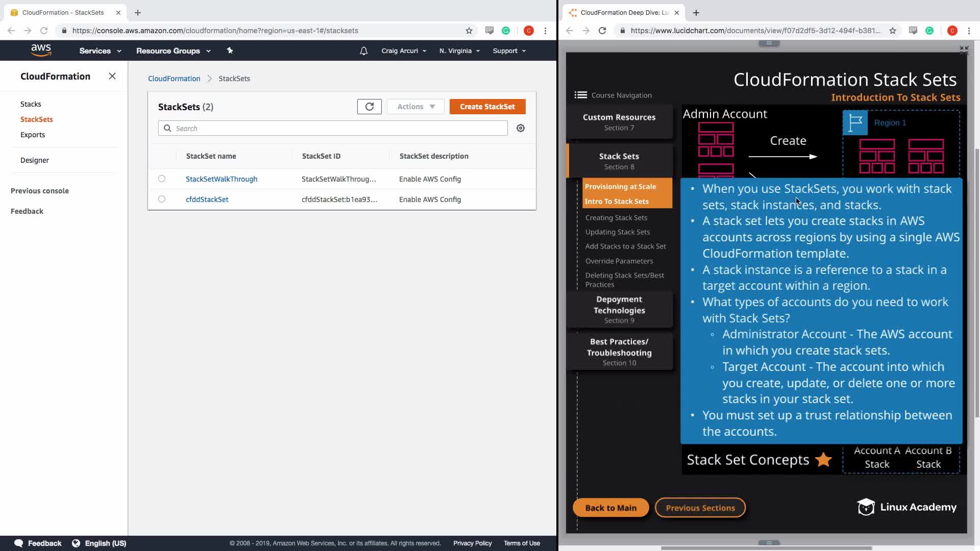Open Exports in CloudFormation sidebar

click(33, 135)
